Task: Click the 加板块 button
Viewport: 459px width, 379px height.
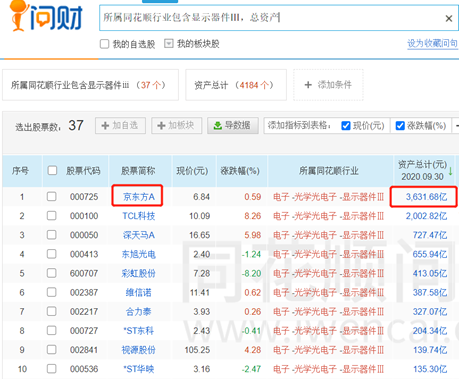Action: (176, 126)
